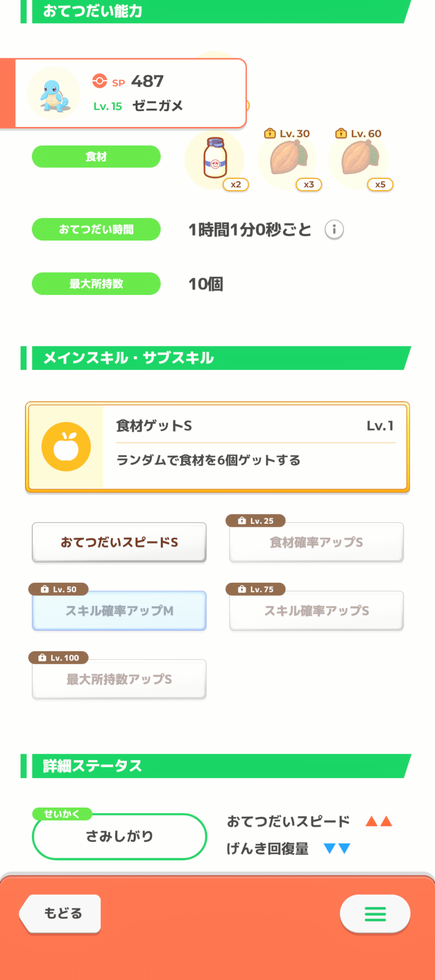The height and width of the screenshot is (980, 435).
Task: Tap the Lv. 30 locked cacao ingredient
Action: click(x=288, y=159)
